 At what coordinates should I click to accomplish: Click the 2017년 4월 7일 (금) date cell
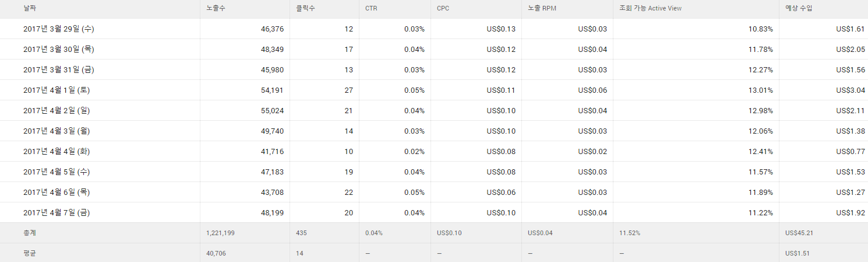[56, 213]
